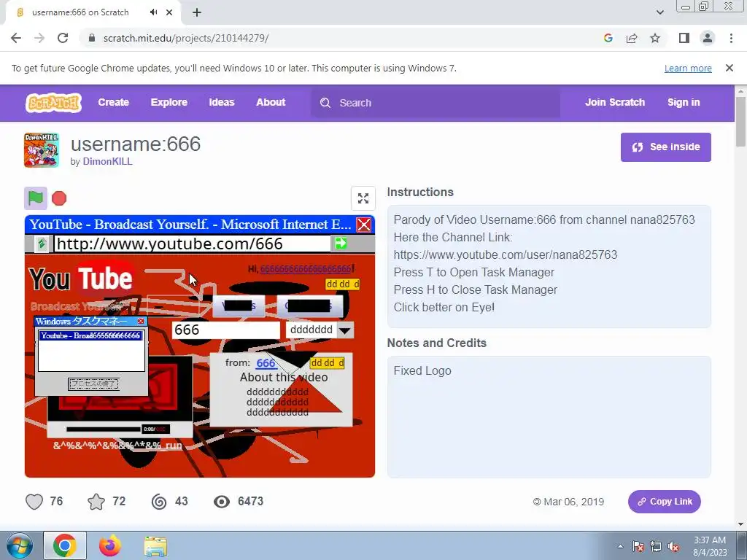This screenshot has width=747, height=560.
Task: Click the remix spiral icon
Action: 159,502
